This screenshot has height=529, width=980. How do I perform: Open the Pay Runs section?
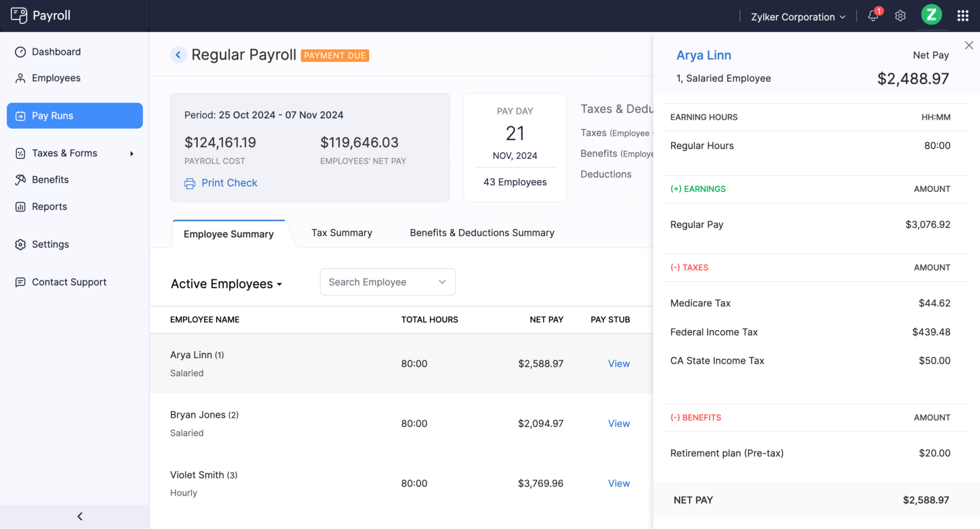point(53,115)
